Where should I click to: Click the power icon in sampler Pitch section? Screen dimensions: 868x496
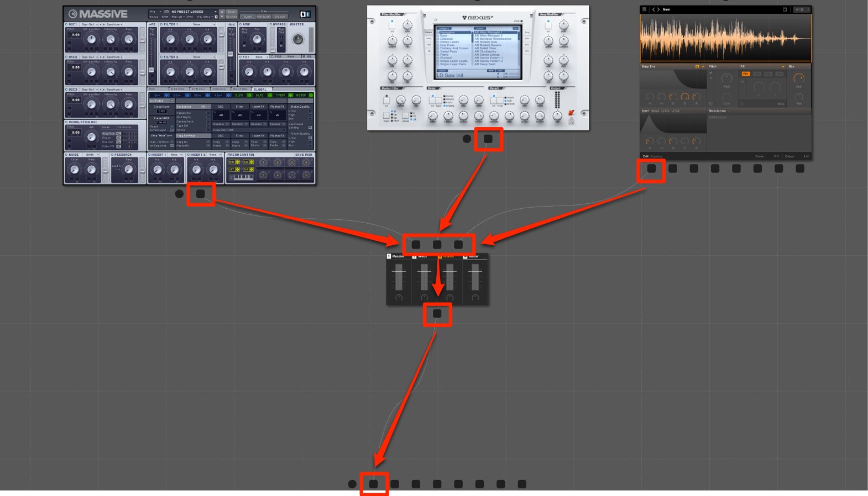pyautogui.click(x=711, y=103)
